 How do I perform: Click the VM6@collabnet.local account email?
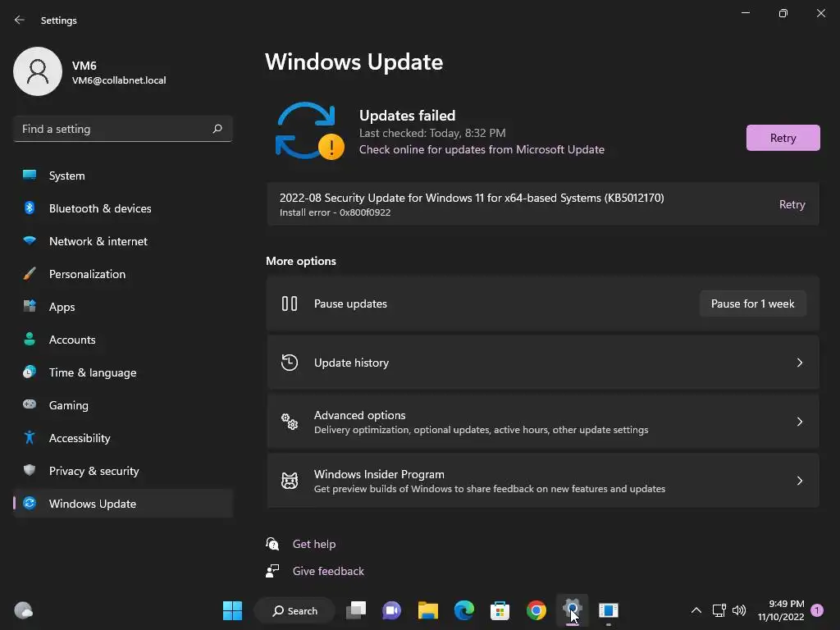pos(119,80)
